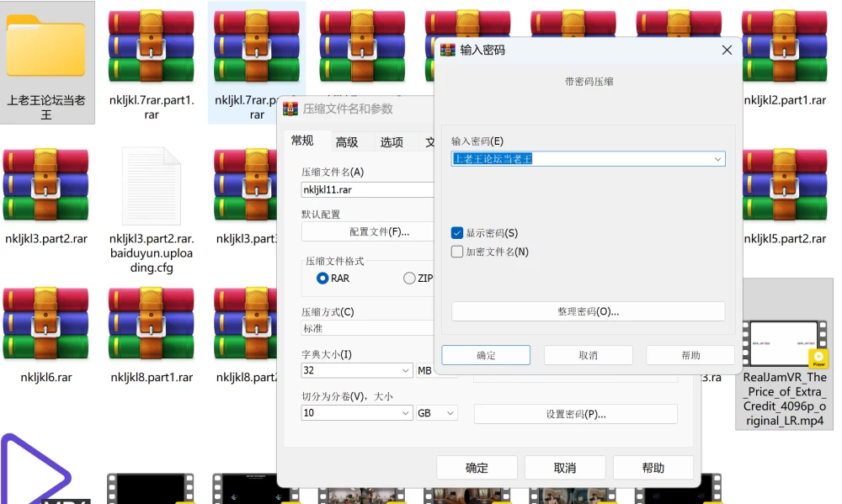Click 取消 in the 输入密码 dialog

click(x=588, y=355)
